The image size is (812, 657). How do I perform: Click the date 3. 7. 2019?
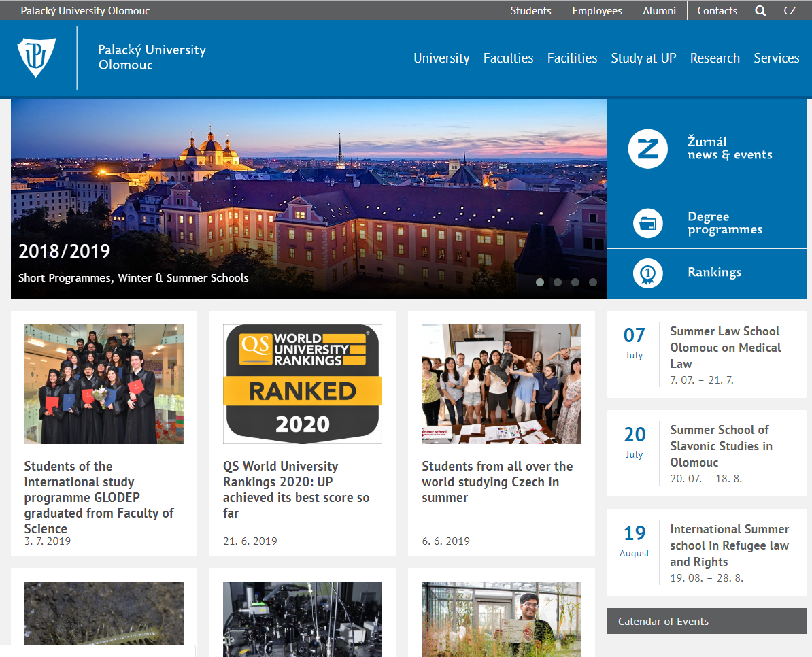(47, 541)
